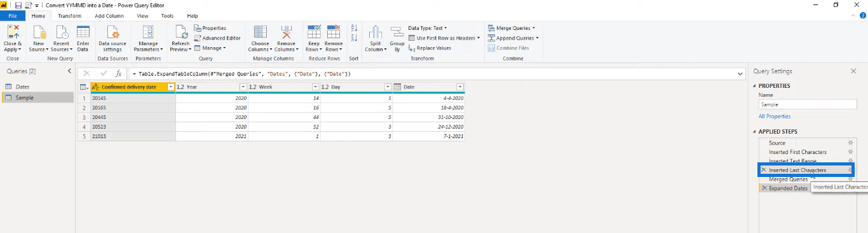This screenshot has width=868, height=233.
Task: Open gear settings for Source step
Action: pyautogui.click(x=850, y=143)
